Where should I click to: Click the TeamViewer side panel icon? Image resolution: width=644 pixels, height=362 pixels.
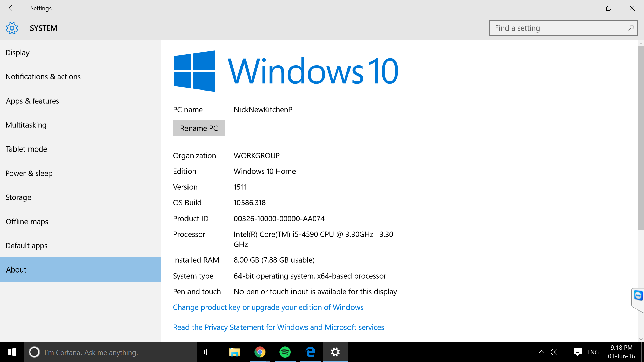pyautogui.click(x=638, y=296)
